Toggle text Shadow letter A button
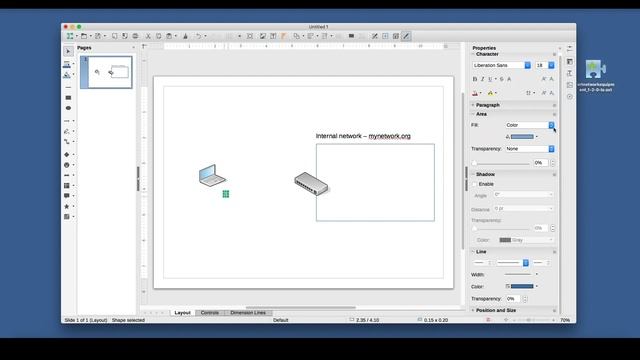Screen dimensions: 640x360 point(509,79)
